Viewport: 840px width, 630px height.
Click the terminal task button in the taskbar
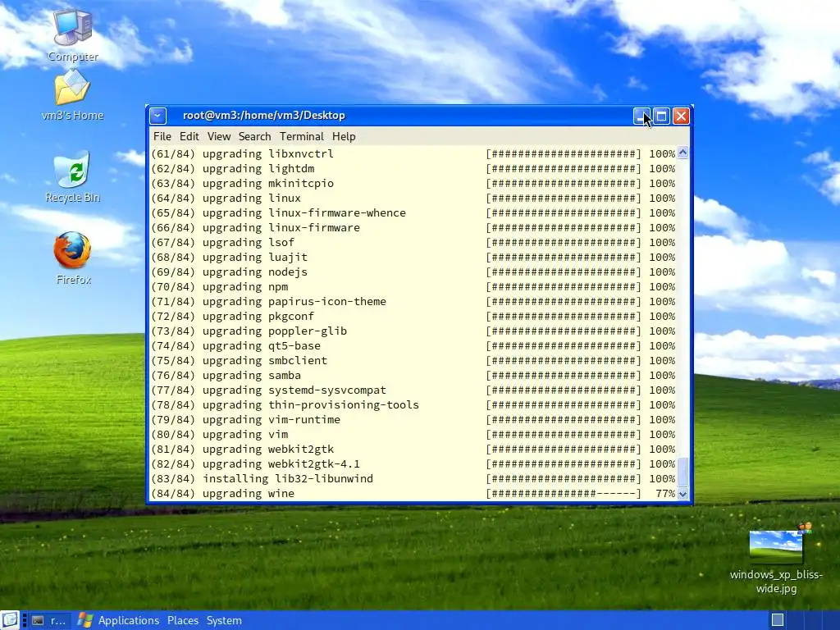pyautogui.click(x=48, y=620)
